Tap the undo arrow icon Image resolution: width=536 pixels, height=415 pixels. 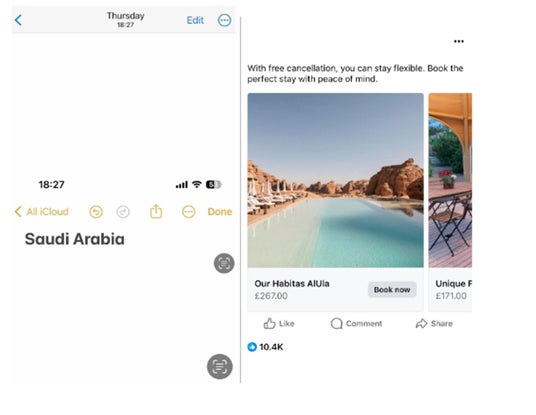pyautogui.click(x=96, y=212)
